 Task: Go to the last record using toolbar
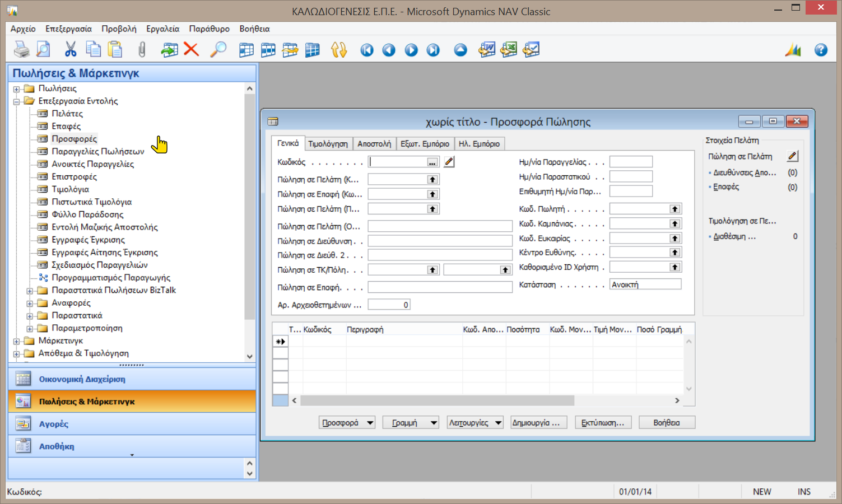[x=433, y=50]
